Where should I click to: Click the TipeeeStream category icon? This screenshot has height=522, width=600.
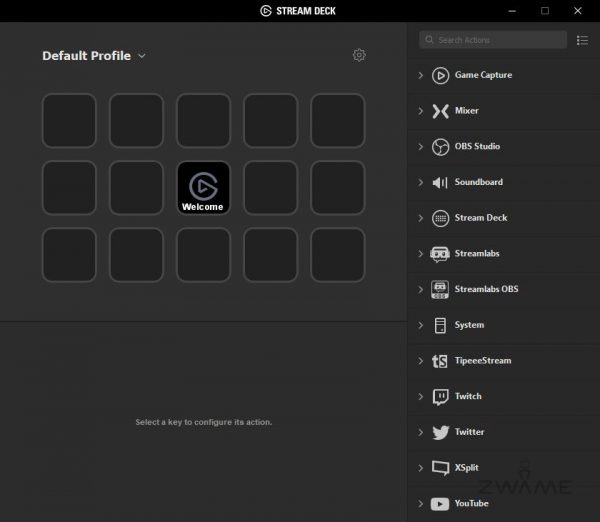tap(440, 361)
